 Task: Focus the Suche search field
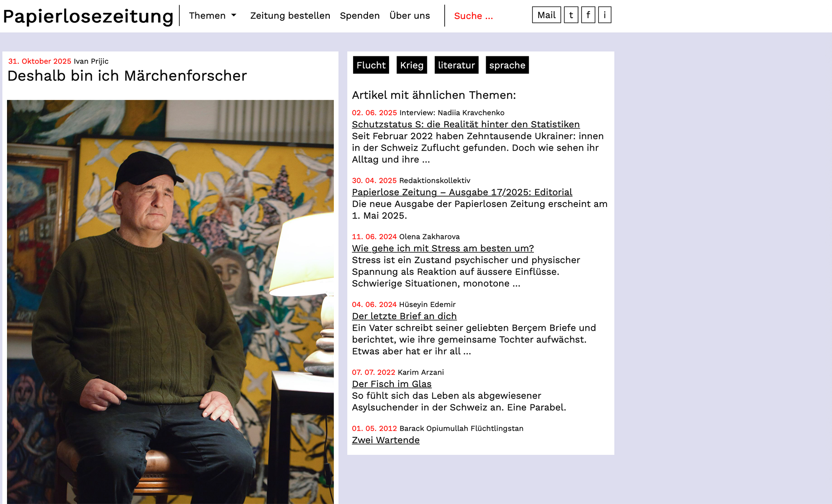pyautogui.click(x=485, y=16)
